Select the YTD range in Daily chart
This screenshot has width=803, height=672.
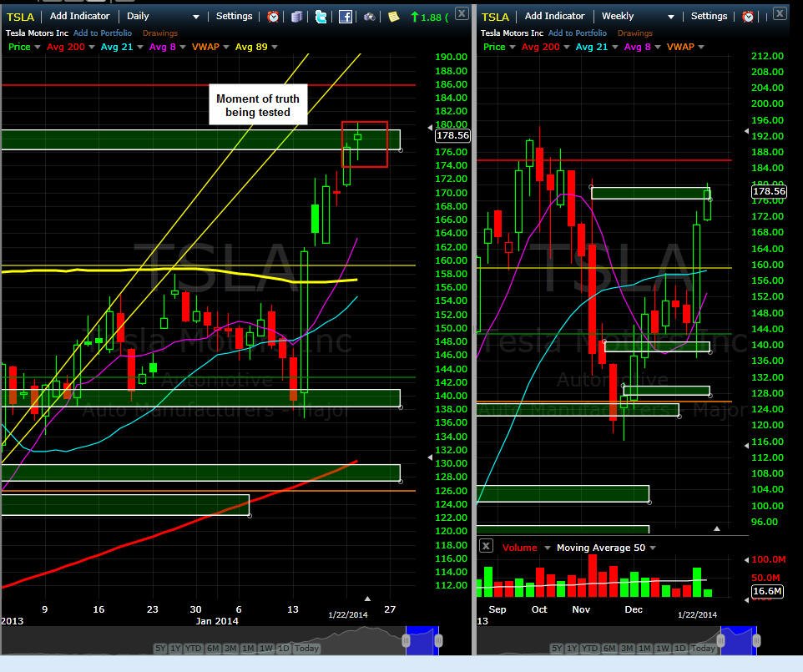(193, 649)
